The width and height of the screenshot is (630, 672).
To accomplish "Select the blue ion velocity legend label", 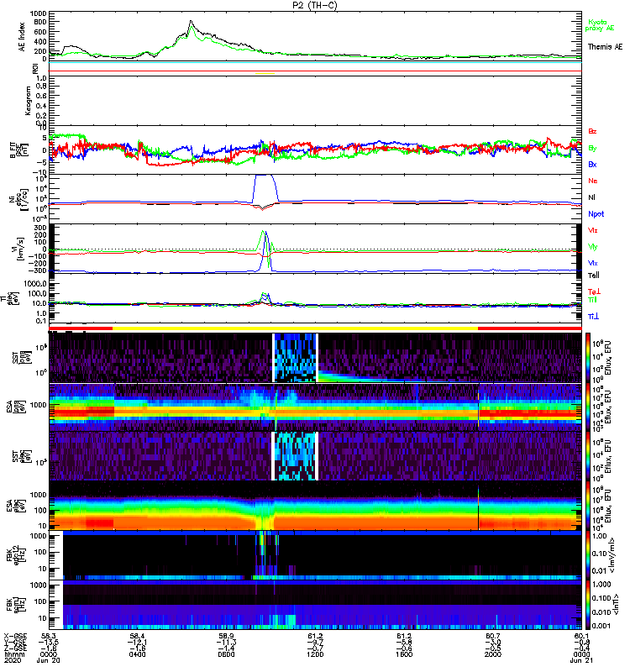I will 592,263.
